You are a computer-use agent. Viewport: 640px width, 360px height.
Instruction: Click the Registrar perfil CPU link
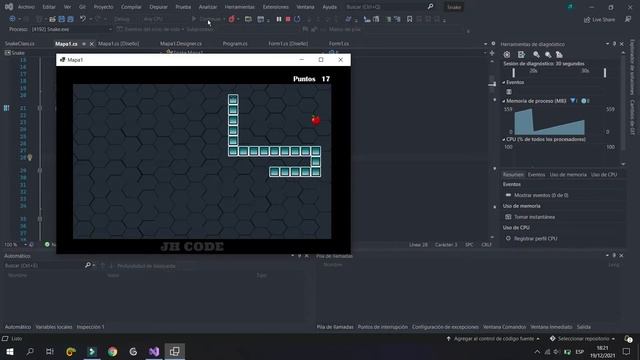tap(536, 239)
